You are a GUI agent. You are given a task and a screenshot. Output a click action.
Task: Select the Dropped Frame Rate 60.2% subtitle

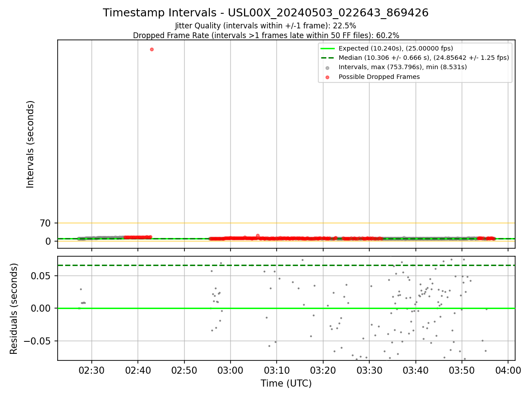coord(266,35)
